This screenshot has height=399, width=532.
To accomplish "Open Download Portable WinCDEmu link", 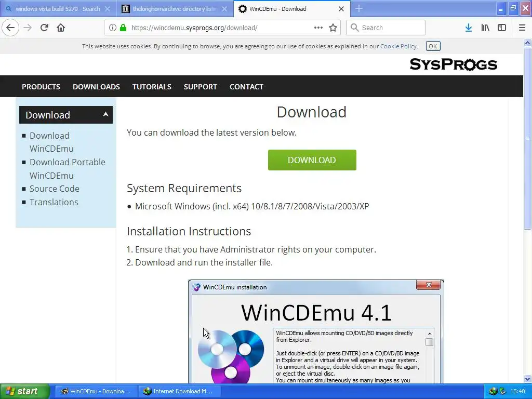I will (x=67, y=169).
